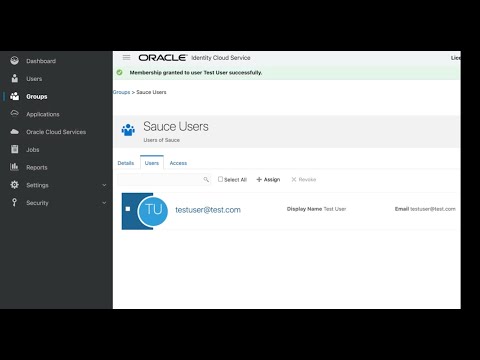Open the Access tab
Screen dimensions: 480x360
[178, 163]
